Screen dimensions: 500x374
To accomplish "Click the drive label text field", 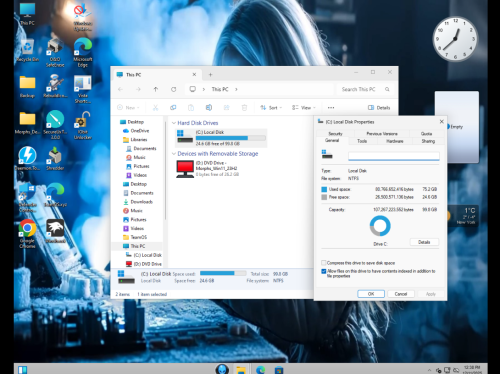I will click(394, 156).
